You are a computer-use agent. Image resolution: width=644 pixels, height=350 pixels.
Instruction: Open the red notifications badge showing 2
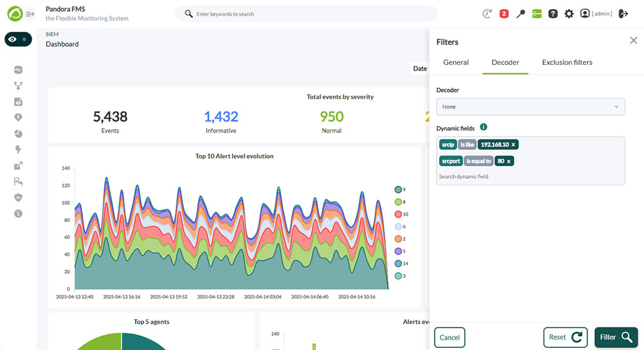point(504,14)
